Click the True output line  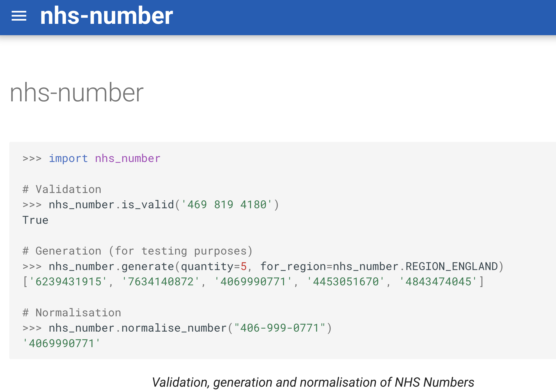[35, 220]
